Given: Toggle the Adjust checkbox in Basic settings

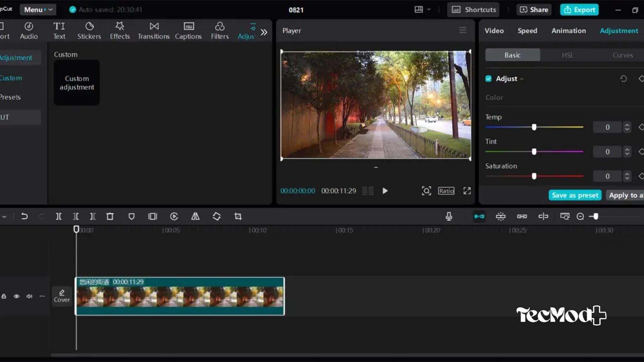Looking at the screenshot, I should 488,78.
